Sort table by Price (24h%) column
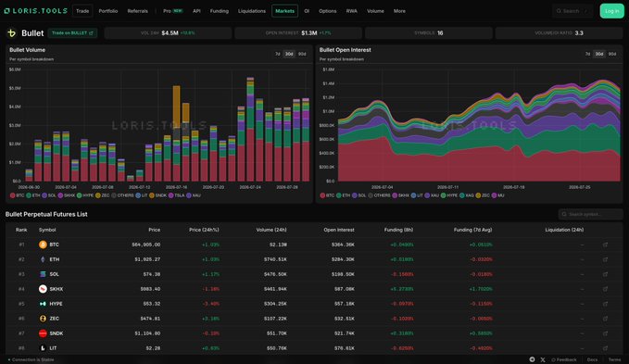Screen dimensions: 629x364 [204, 230]
